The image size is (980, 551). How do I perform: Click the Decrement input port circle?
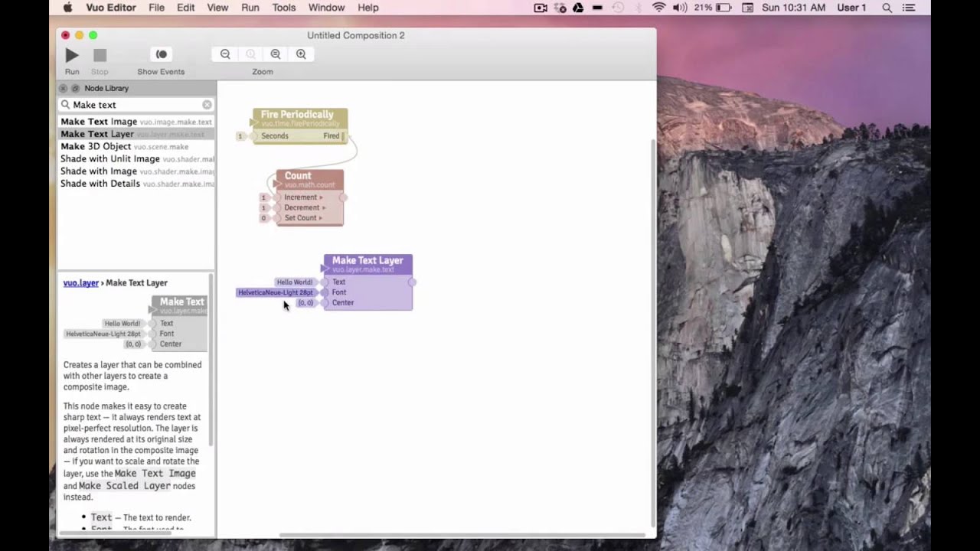pos(277,207)
